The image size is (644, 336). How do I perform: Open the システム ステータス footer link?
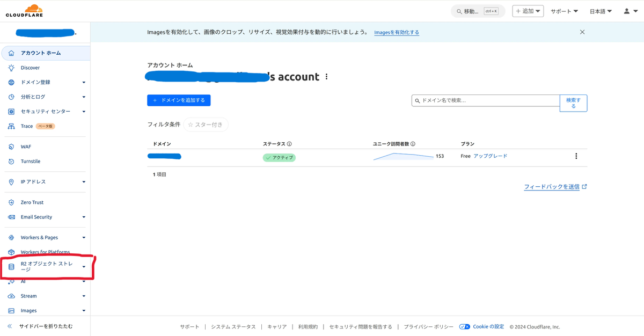pos(233,327)
